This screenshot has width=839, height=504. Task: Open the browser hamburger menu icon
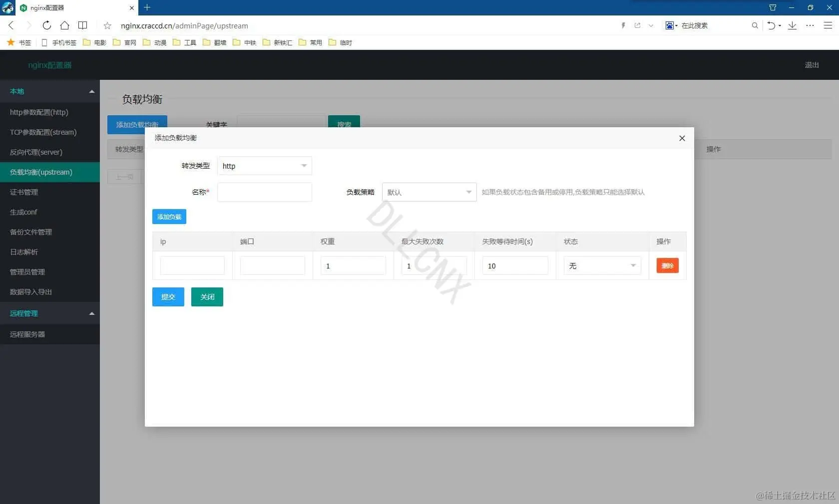[828, 25]
